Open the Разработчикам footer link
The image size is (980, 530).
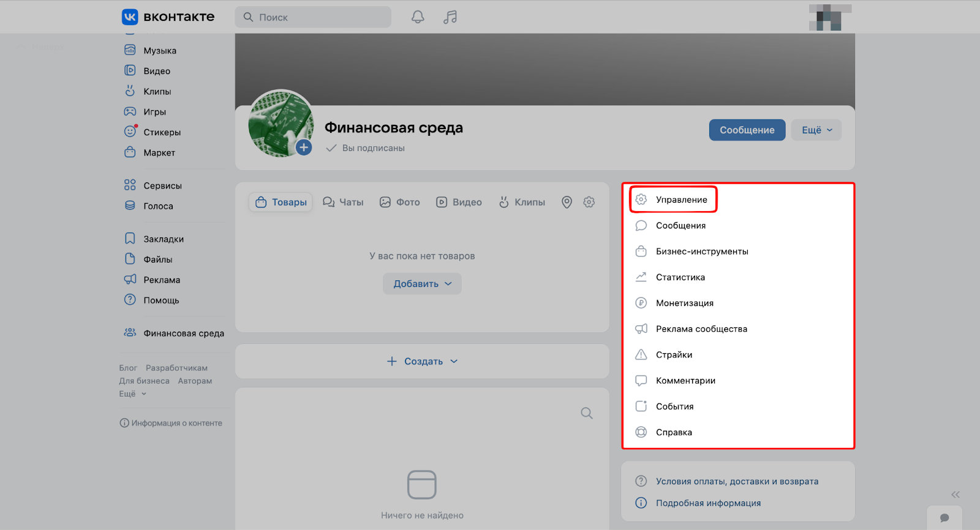176,368
